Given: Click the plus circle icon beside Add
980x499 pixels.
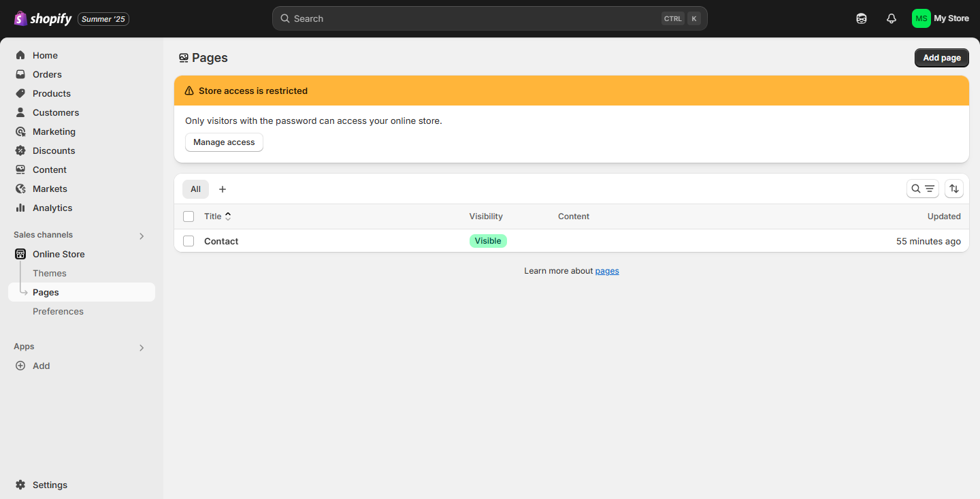Looking at the screenshot, I should pyautogui.click(x=20, y=366).
